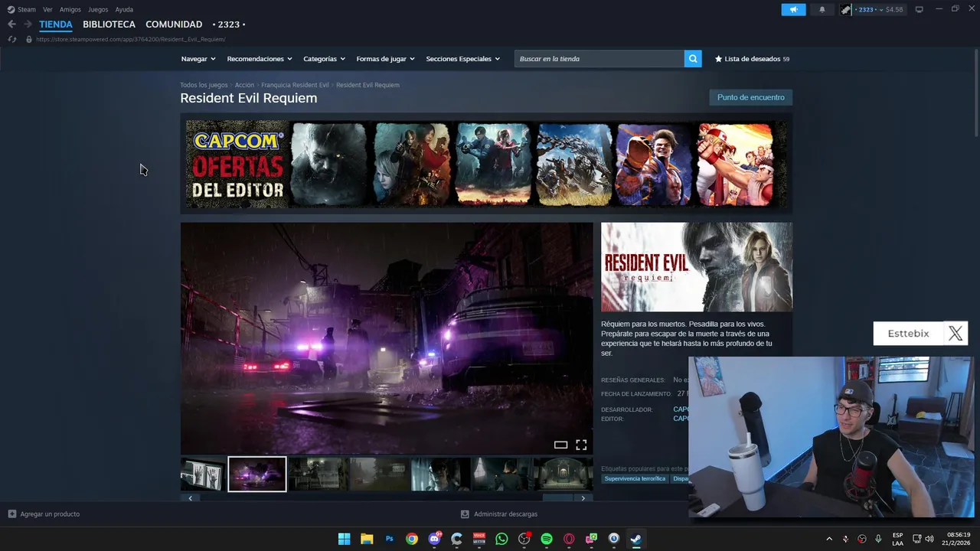Click the Todos los juegos breadcrumb

pos(204,85)
